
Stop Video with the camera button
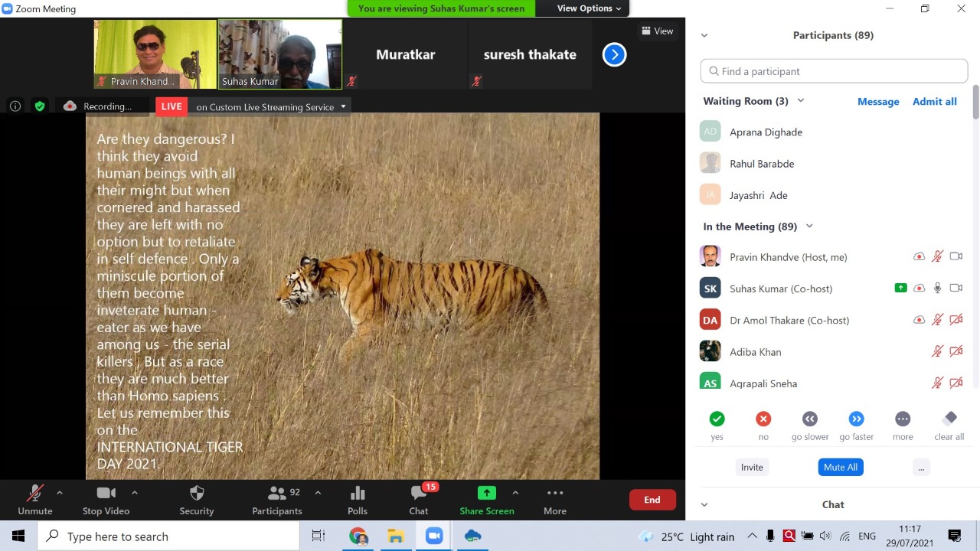[106, 494]
